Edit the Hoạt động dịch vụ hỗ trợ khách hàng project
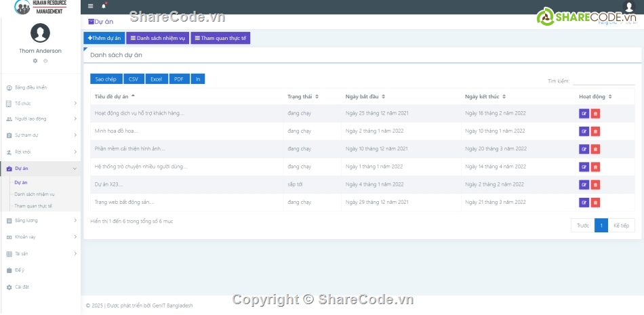 (x=584, y=114)
